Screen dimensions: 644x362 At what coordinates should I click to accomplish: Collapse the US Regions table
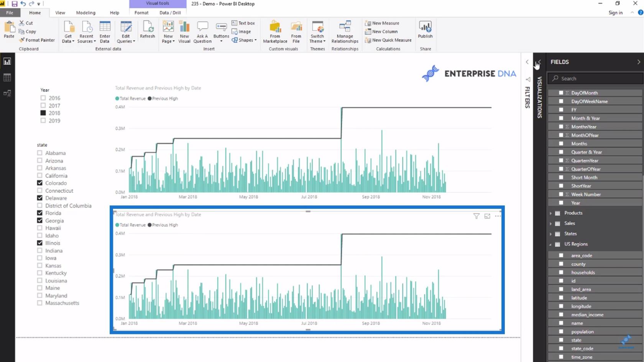pyautogui.click(x=551, y=244)
